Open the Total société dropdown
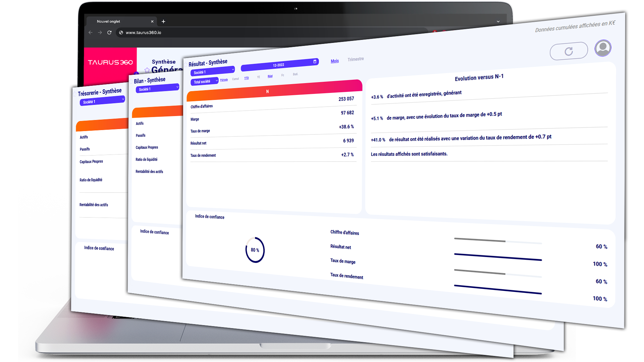The width and height of the screenshot is (644, 362). pos(204,81)
